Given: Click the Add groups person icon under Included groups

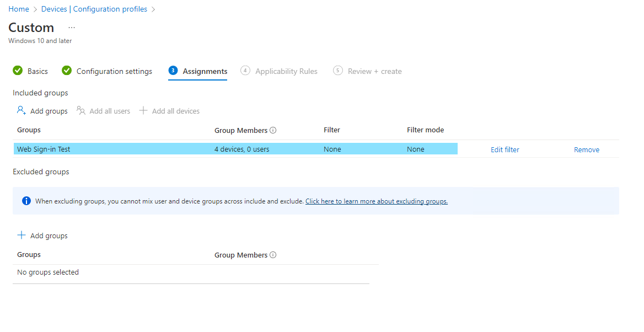Looking at the screenshot, I should pos(22,111).
